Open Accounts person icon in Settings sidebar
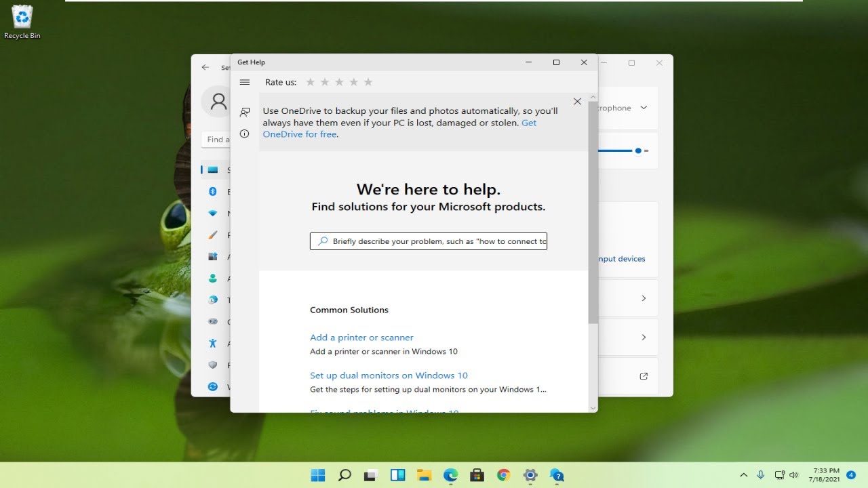Image resolution: width=868 pixels, height=488 pixels. [213, 279]
